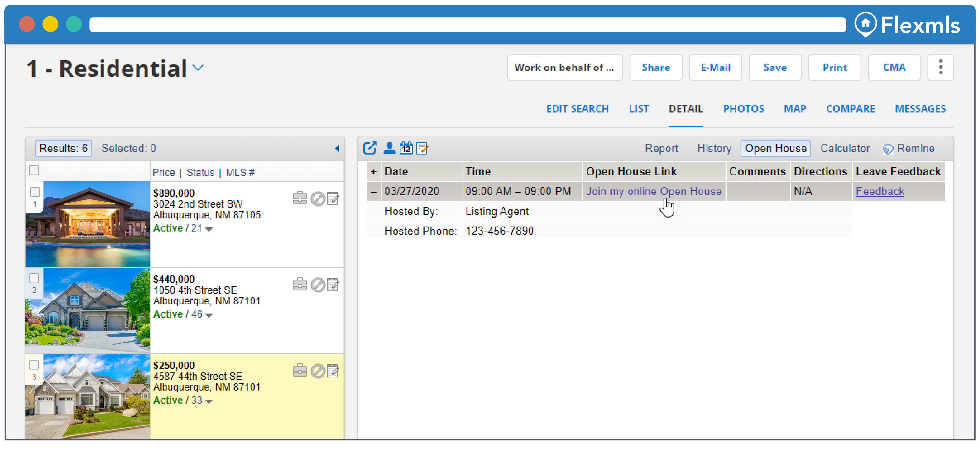980x451 pixels.
Task: Select the DETAIL tab
Action: click(x=686, y=109)
